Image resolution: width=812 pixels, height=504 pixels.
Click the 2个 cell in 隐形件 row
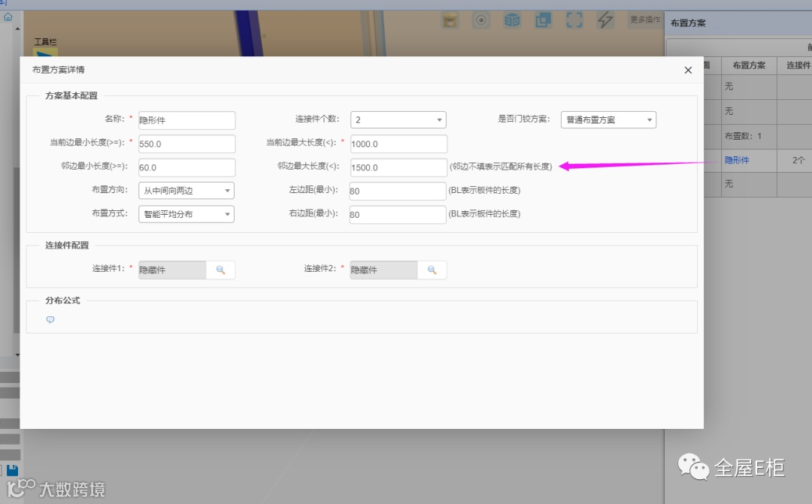click(x=798, y=161)
